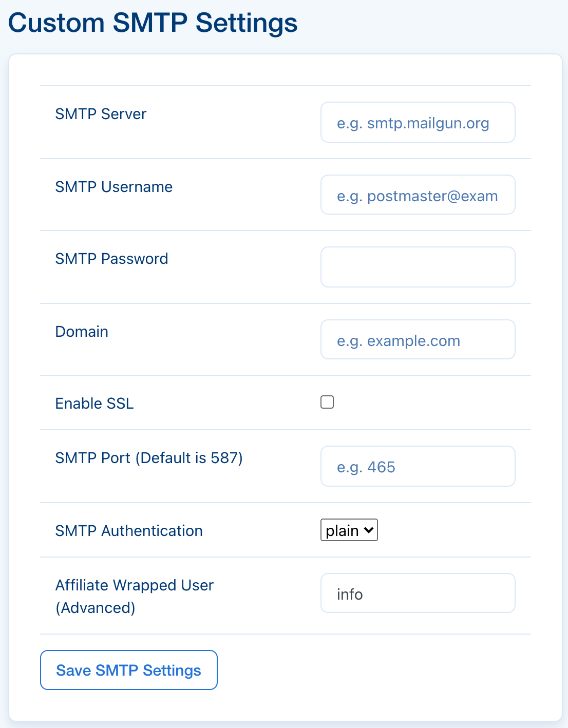Click the SMTP Password label
Image resolution: width=568 pixels, height=728 pixels.
(x=111, y=259)
